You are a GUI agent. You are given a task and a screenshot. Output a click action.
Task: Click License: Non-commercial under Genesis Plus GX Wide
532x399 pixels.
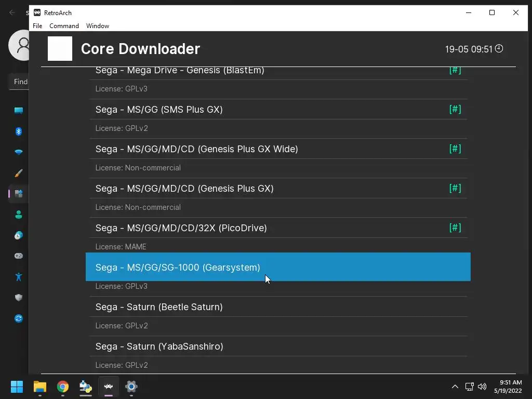pyautogui.click(x=138, y=168)
